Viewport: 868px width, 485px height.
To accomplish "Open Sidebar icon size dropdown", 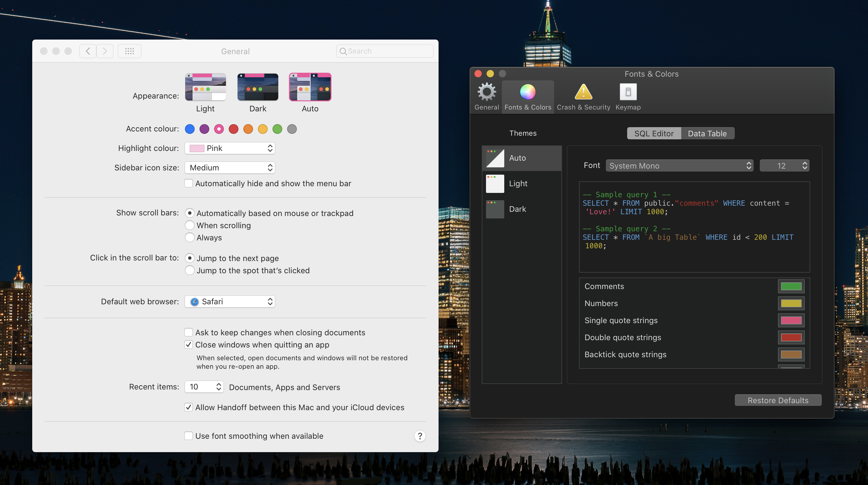I will point(230,168).
